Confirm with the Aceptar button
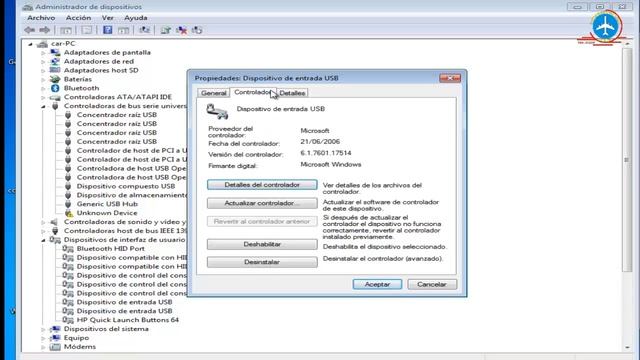Viewport: 640px width, 360px height. coord(377,284)
